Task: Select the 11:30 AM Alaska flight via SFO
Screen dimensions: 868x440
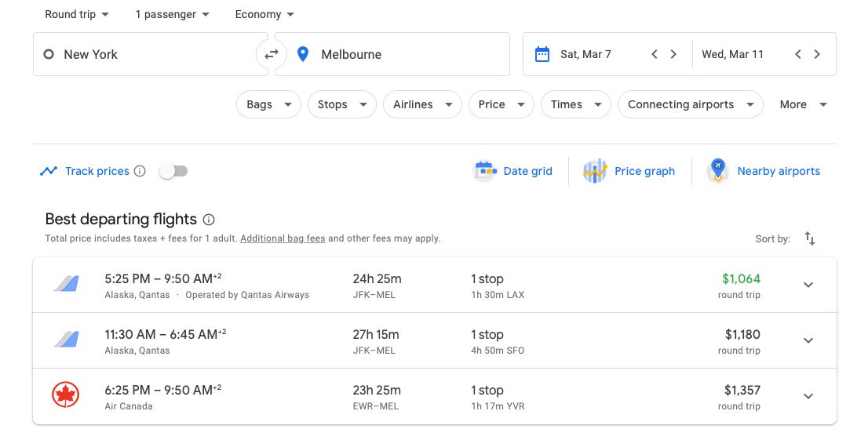Action: pyautogui.click(x=435, y=341)
